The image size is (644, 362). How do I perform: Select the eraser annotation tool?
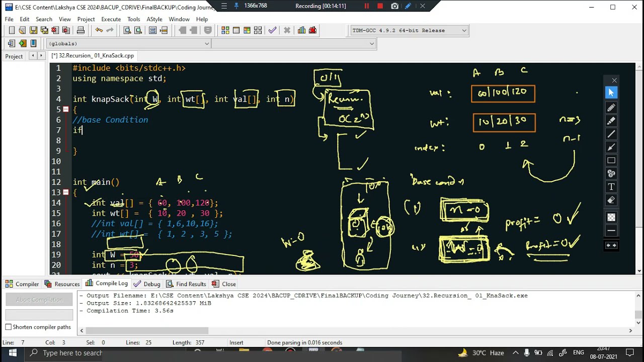pos(611,200)
